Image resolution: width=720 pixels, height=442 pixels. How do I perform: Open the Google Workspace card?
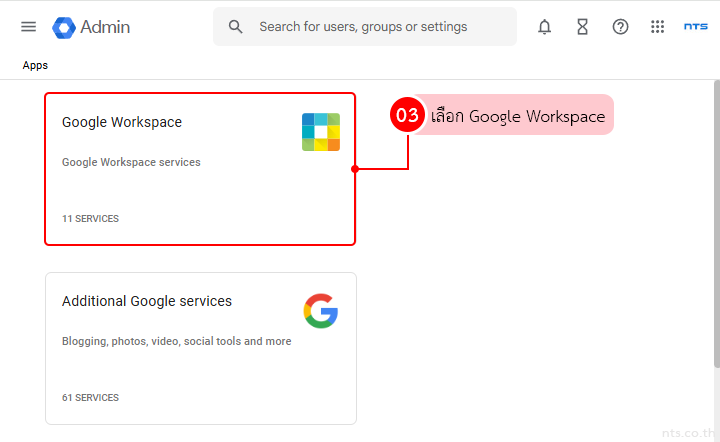tap(200, 169)
